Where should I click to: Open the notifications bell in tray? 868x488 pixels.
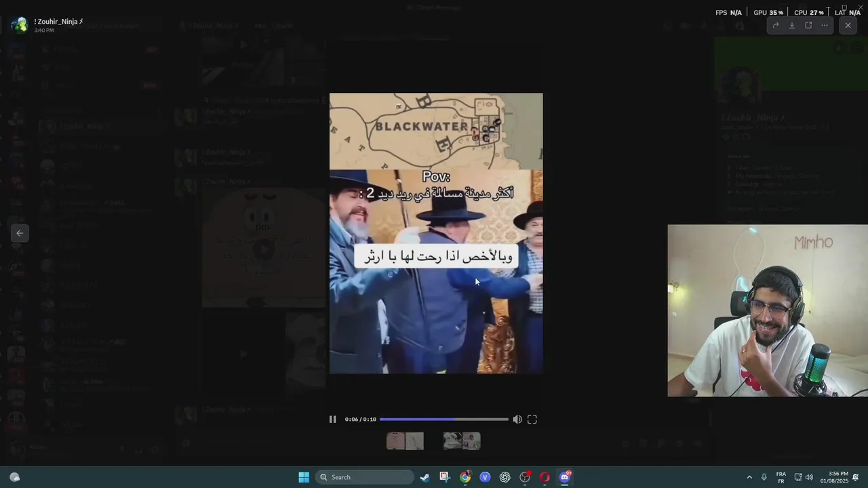point(856,477)
